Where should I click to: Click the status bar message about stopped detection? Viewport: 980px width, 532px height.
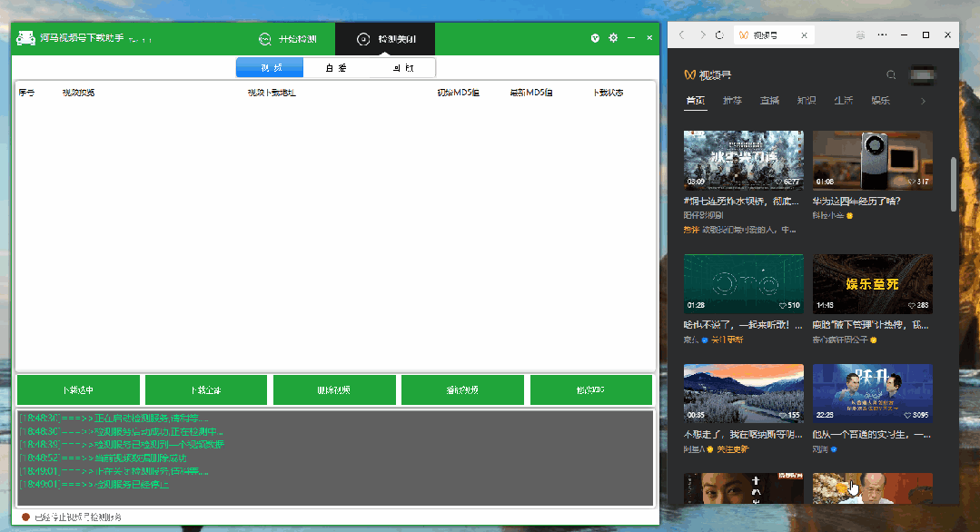tap(78, 517)
